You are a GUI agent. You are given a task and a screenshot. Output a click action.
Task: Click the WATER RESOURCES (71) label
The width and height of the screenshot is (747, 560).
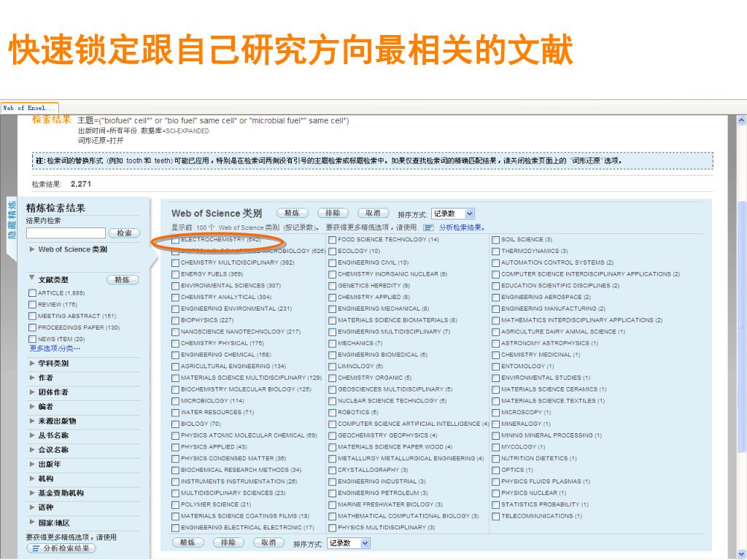(x=217, y=413)
